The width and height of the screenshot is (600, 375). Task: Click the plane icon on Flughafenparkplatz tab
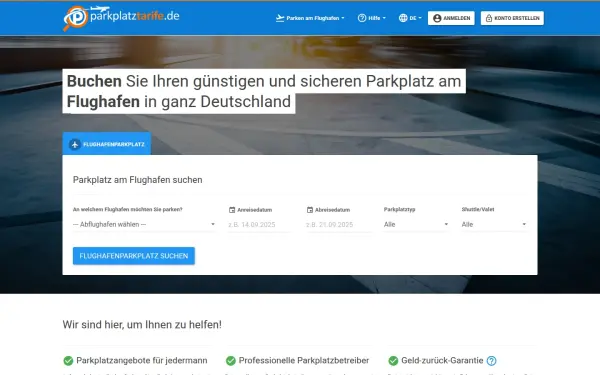pyautogui.click(x=75, y=144)
